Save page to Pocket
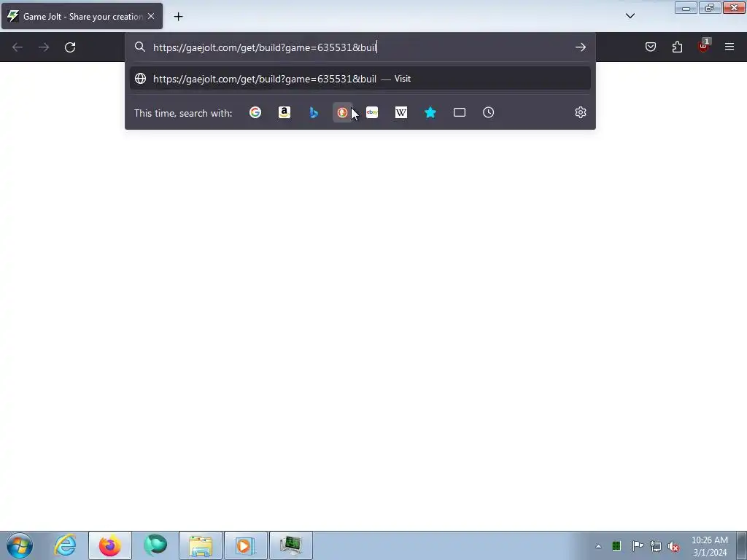 pyautogui.click(x=651, y=47)
